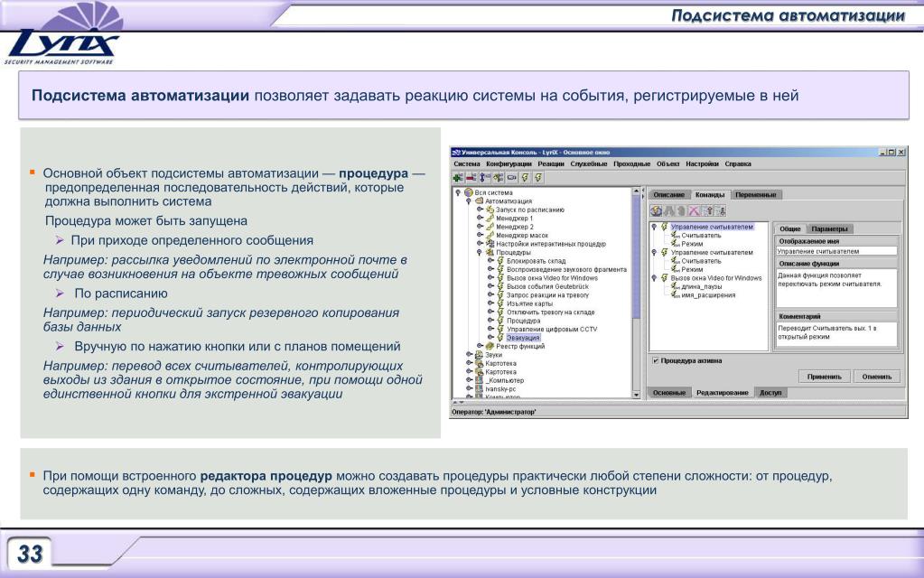The height and width of the screenshot is (578, 924).
Task: Collapse the Вся система tree node
Action: tap(458, 192)
